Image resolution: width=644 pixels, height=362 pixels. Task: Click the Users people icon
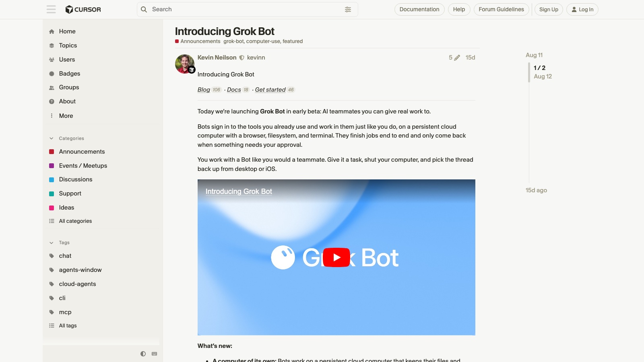(52, 60)
